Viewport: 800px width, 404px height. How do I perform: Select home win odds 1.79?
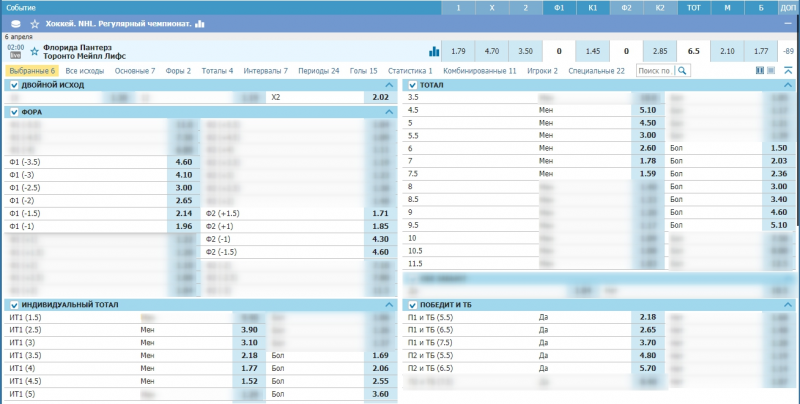(x=458, y=51)
